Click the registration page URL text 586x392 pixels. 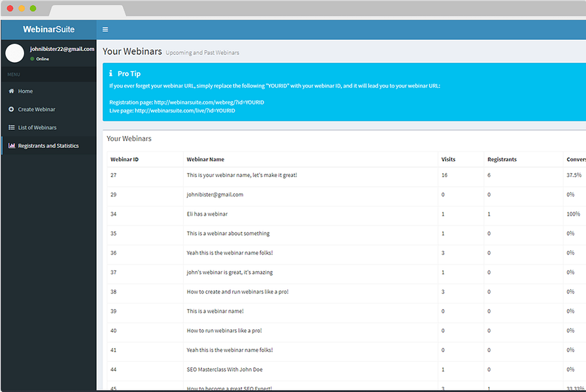coord(209,103)
